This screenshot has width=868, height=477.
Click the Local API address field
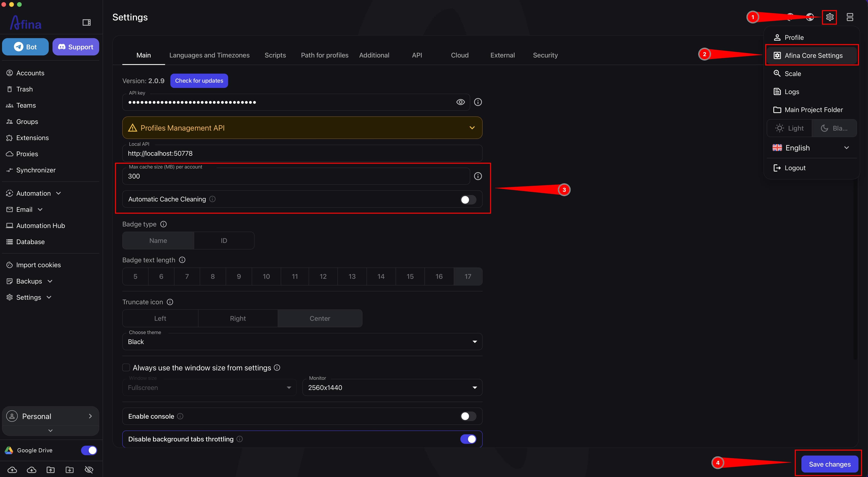(302, 153)
